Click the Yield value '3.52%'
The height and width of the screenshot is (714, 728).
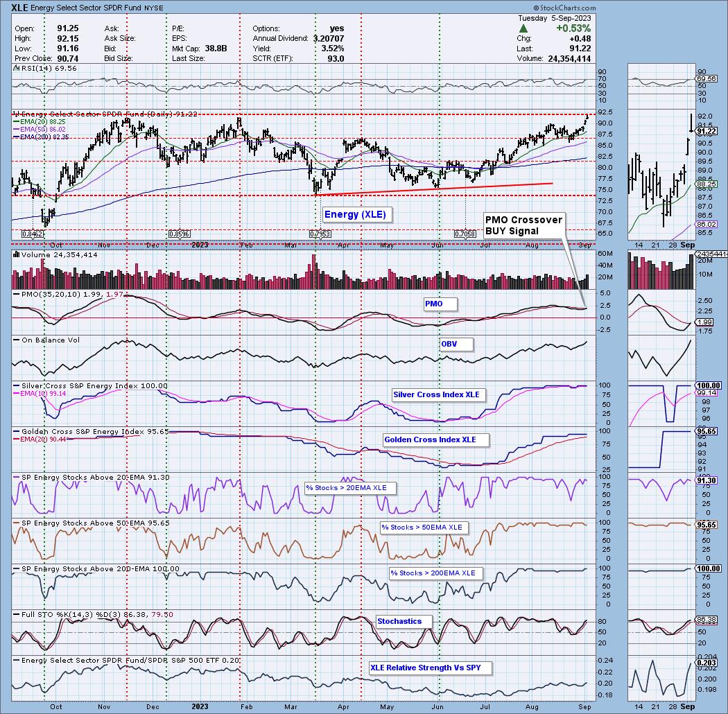coord(332,49)
